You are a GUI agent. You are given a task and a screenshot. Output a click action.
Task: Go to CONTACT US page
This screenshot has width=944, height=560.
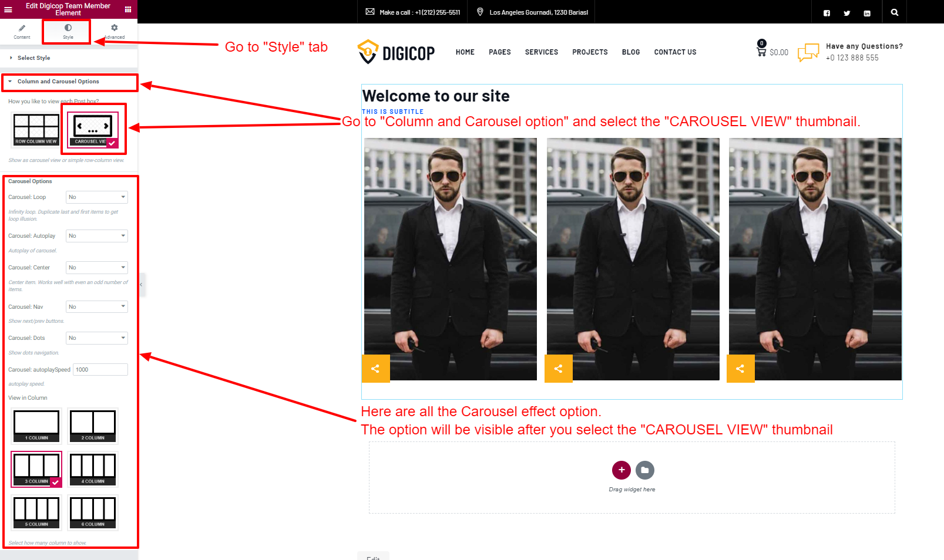(675, 52)
